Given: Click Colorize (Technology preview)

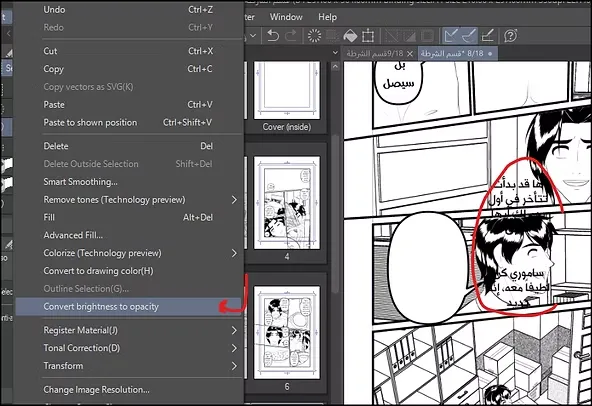Looking at the screenshot, I should pyautogui.click(x=128, y=253).
